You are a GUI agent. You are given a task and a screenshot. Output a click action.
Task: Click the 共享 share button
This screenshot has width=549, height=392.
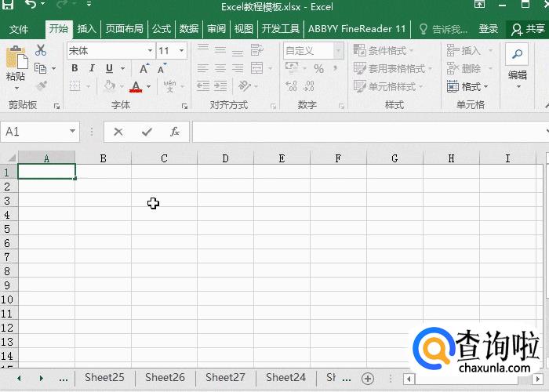coord(528,29)
